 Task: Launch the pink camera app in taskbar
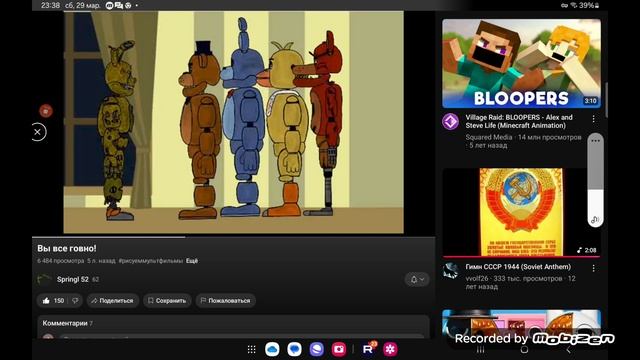pyautogui.click(x=339, y=349)
